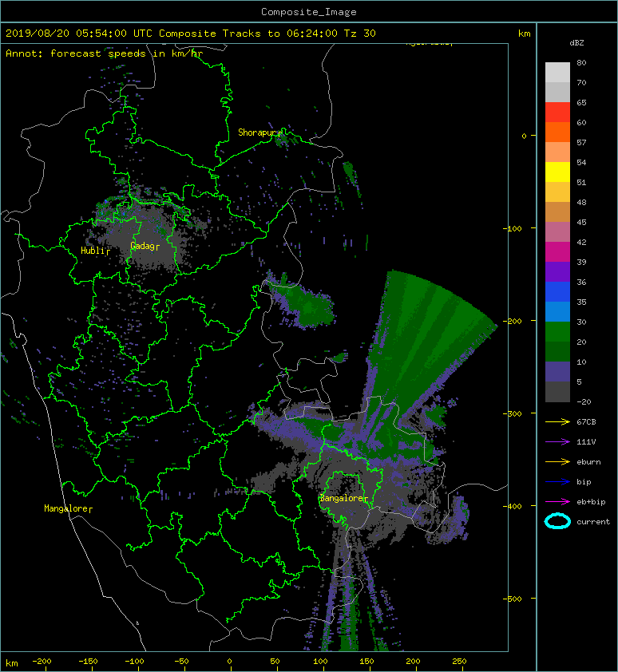Select the light gray 70-80 dBZ swatch
Screen dimensions: 618x672
click(557, 72)
